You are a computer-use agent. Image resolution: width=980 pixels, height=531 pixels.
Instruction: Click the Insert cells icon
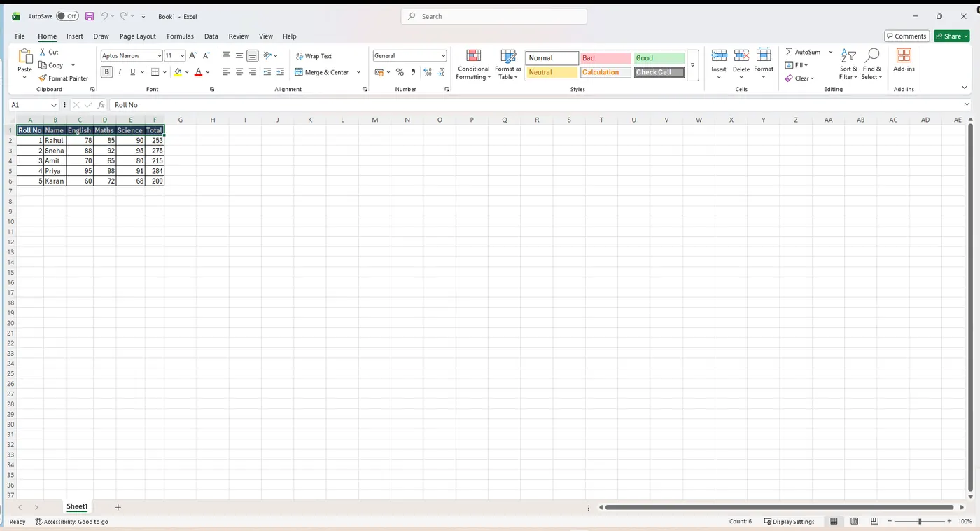point(719,55)
